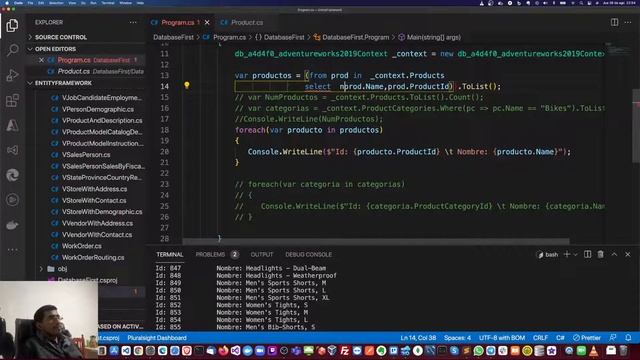Click Prettier status bar item
The height and width of the screenshot is (360, 640).
tap(587, 338)
